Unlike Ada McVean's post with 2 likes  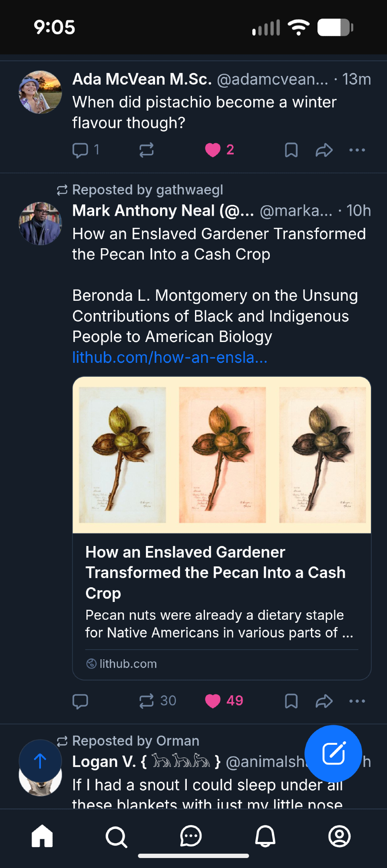click(213, 150)
